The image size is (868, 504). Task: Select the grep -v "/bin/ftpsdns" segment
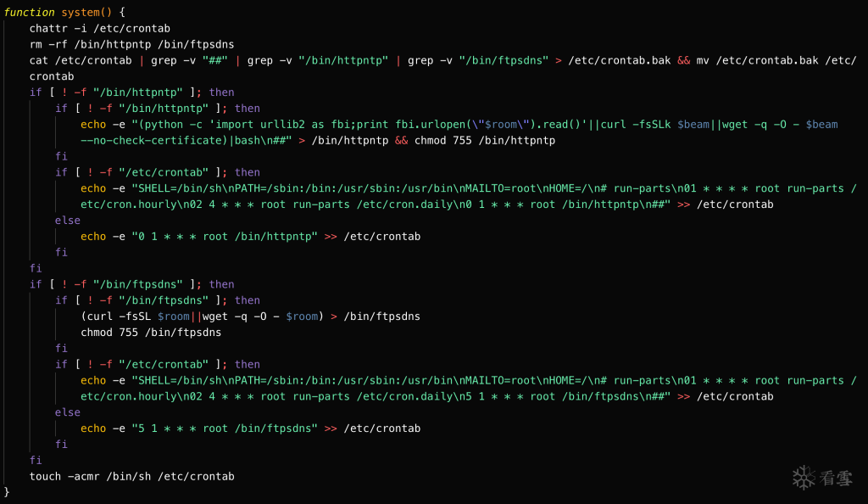click(478, 60)
